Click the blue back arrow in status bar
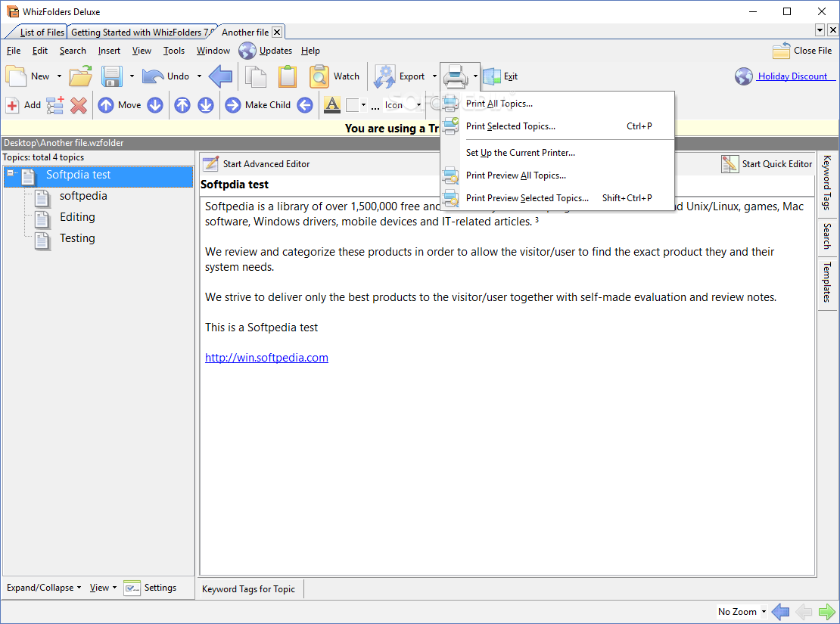Image resolution: width=840 pixels, height=624 pixels. tap(780, 611)
